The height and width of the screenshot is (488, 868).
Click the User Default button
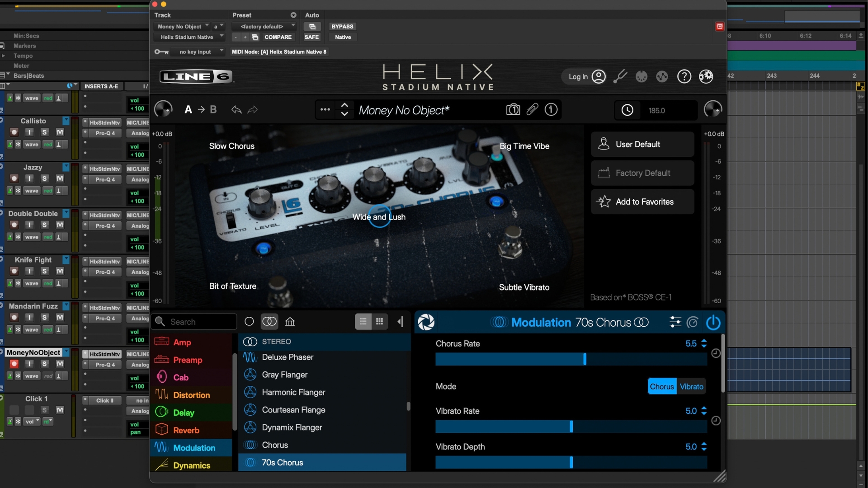[x=642, y=144]
